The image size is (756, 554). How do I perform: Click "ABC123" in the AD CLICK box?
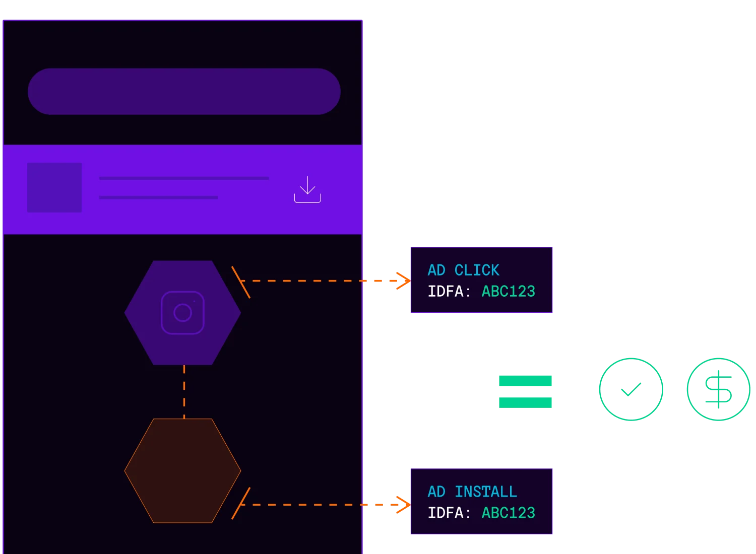pyautogui.click(x=509, y=292)
